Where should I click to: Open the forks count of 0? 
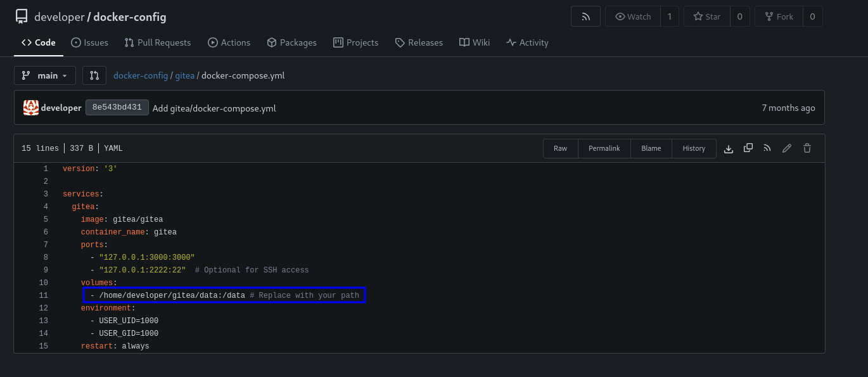pos(812,16)
